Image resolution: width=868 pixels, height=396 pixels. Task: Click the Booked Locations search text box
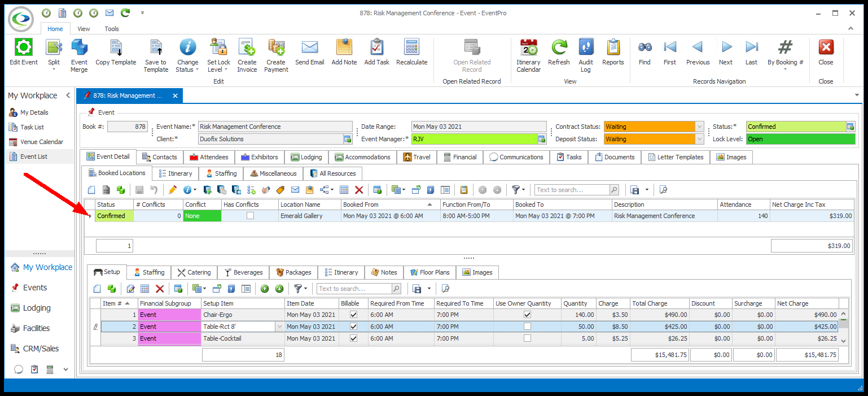572,190
